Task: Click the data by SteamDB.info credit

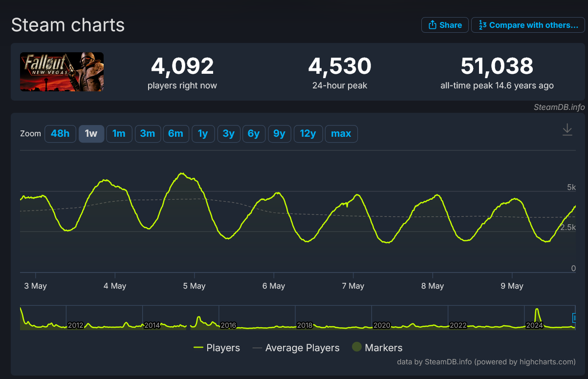Action: click(486, 362)
